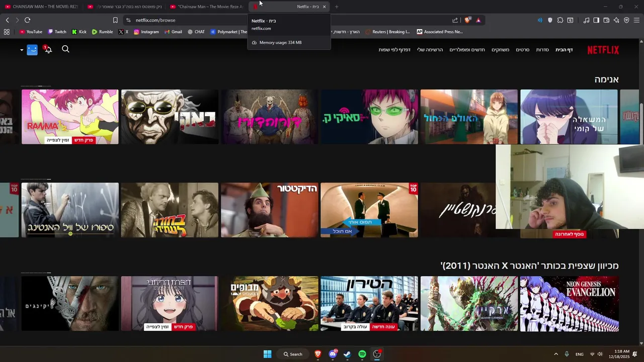Open the Gmail bookmark
This screenshot has width=644, height=362.
pyautogui.click(x=173, y=32)
